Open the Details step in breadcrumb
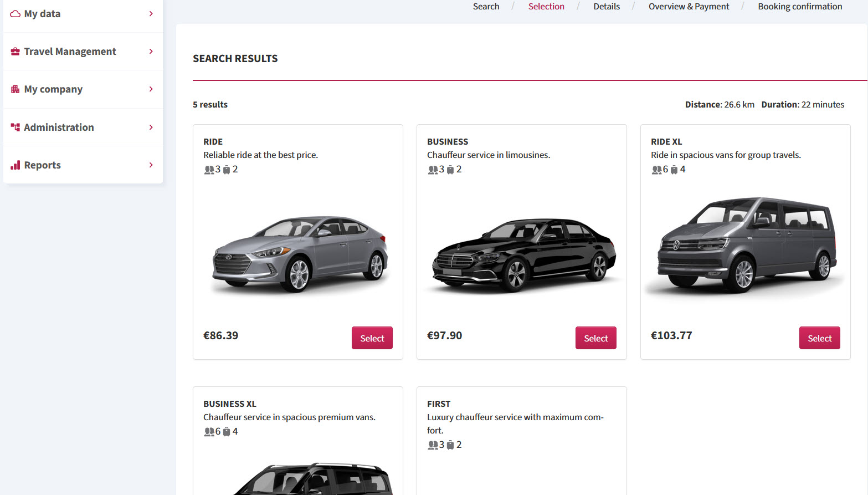 (x=607, y=7)
